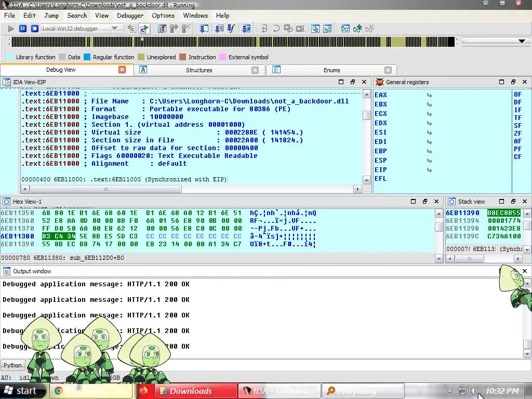Open the Search menu

77,15
